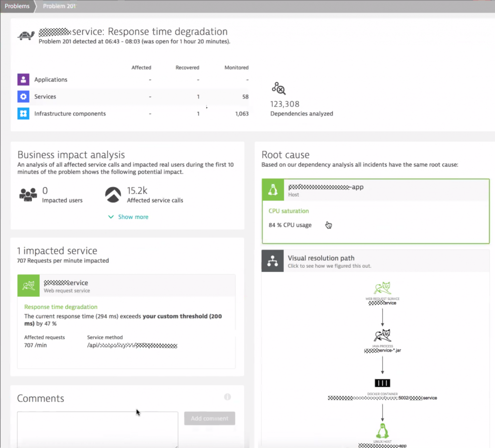Select the turtle icon next to the problem title
This screenshot has width=495, height=448.
point(25,35)
